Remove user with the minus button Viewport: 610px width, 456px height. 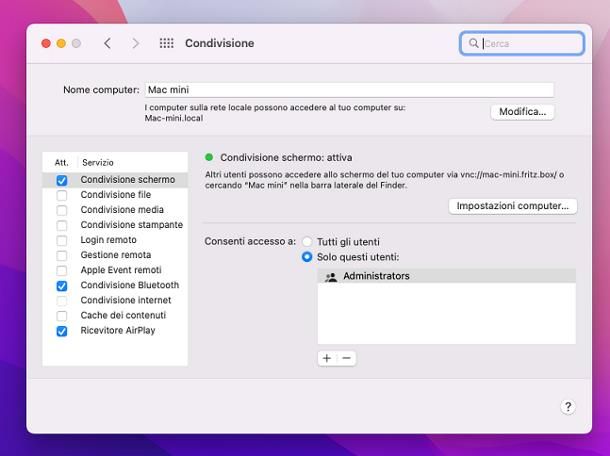346,358
